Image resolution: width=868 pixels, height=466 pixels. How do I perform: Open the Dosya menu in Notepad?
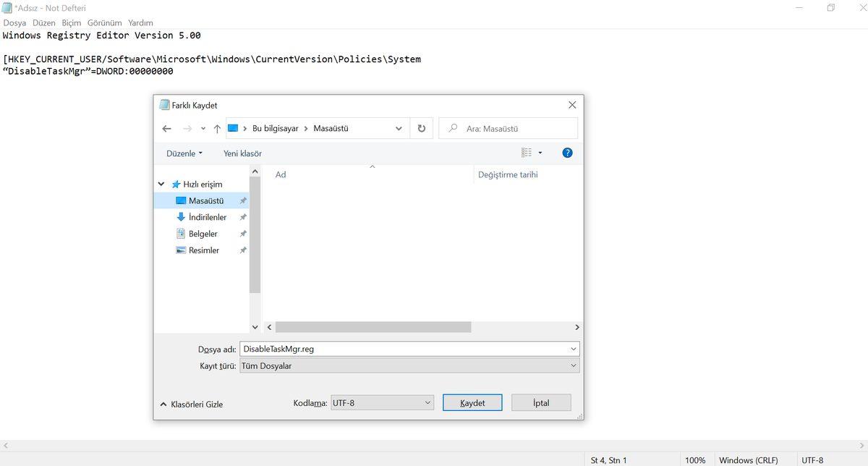14,23
